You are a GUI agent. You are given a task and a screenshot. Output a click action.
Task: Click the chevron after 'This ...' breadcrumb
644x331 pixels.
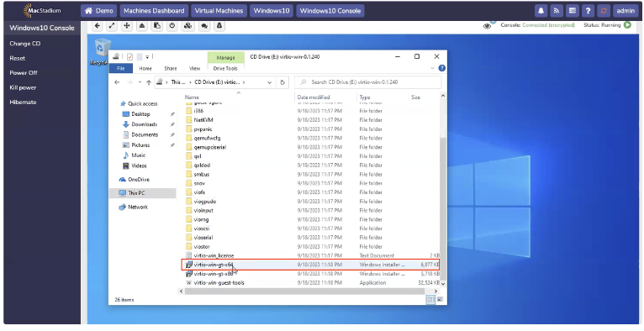point(190,82)
